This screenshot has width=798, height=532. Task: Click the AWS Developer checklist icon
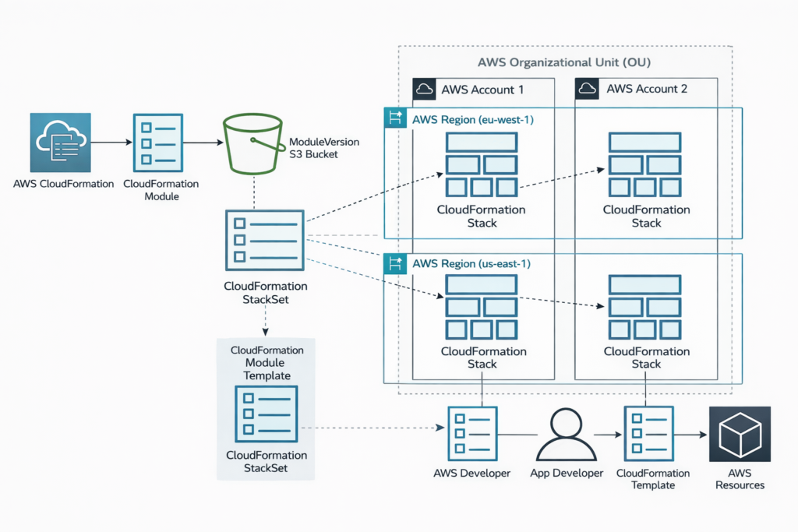coord(472,434)
